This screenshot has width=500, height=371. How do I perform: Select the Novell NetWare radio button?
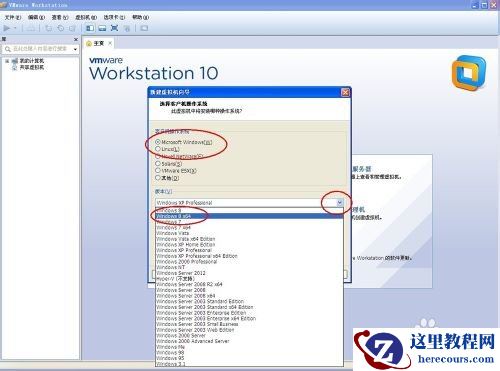(x=158, y=156)
